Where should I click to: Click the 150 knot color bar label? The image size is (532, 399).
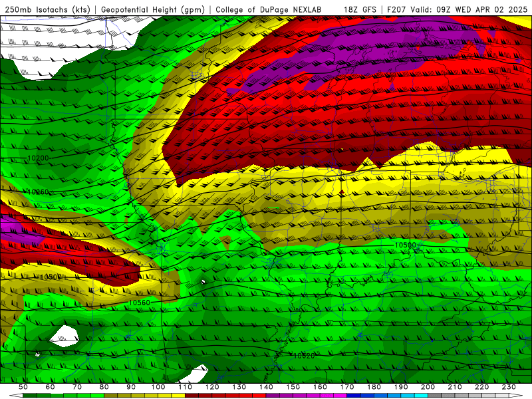[x=293, y=387]
